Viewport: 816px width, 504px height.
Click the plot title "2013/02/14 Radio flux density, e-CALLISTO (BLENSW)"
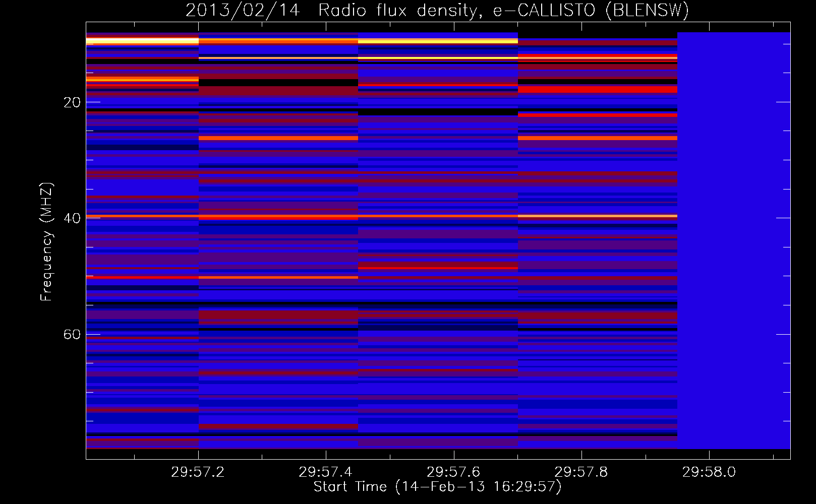437,11
